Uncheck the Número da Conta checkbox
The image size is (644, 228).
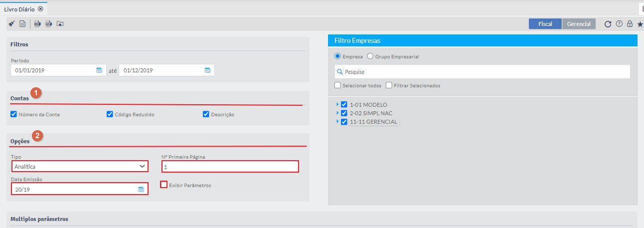click(x=14, y=114)
